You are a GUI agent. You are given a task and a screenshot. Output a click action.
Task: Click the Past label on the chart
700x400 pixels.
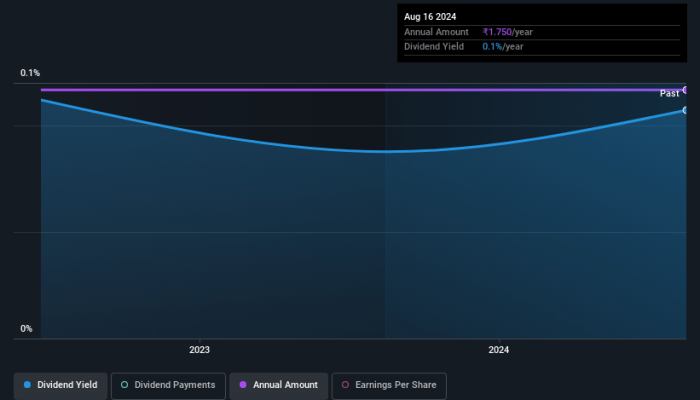pos(669,93)
